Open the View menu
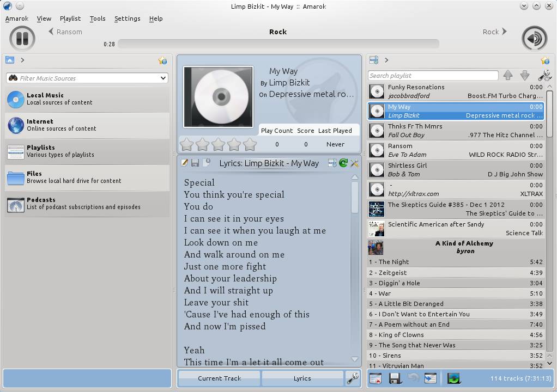 44,19
